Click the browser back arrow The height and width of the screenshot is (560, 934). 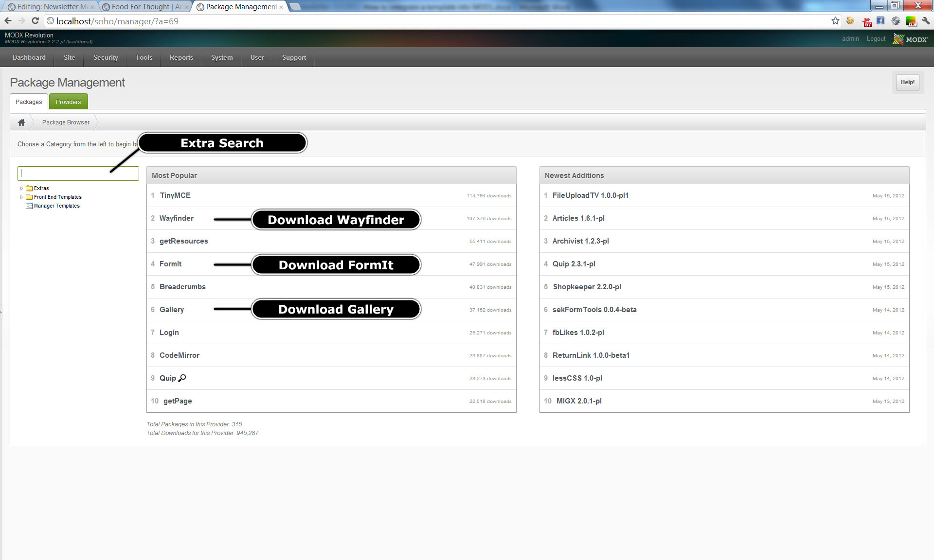coord(8,21)
